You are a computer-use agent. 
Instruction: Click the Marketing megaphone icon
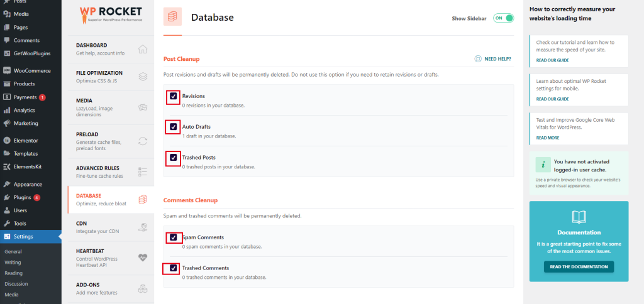[x=6, y=123]
